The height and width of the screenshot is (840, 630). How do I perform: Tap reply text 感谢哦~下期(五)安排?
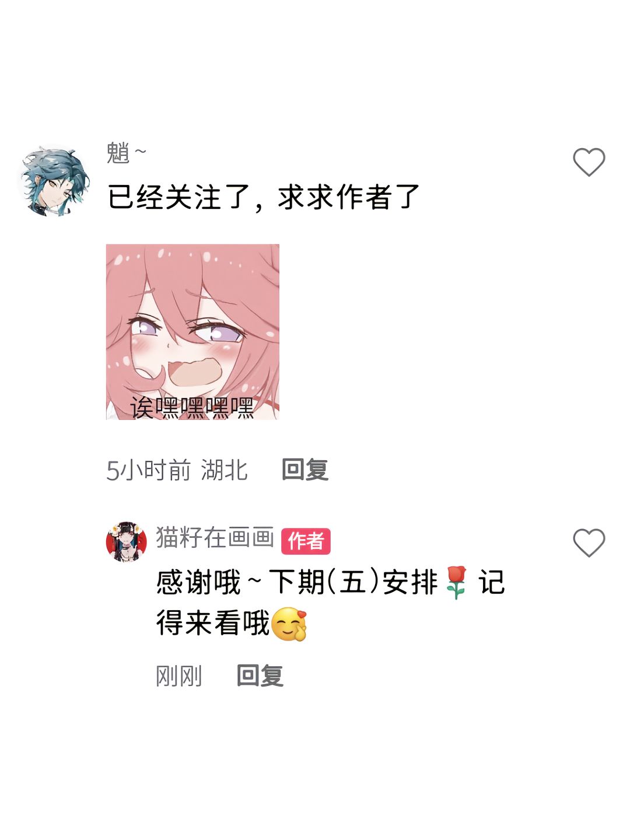[297, 582]
